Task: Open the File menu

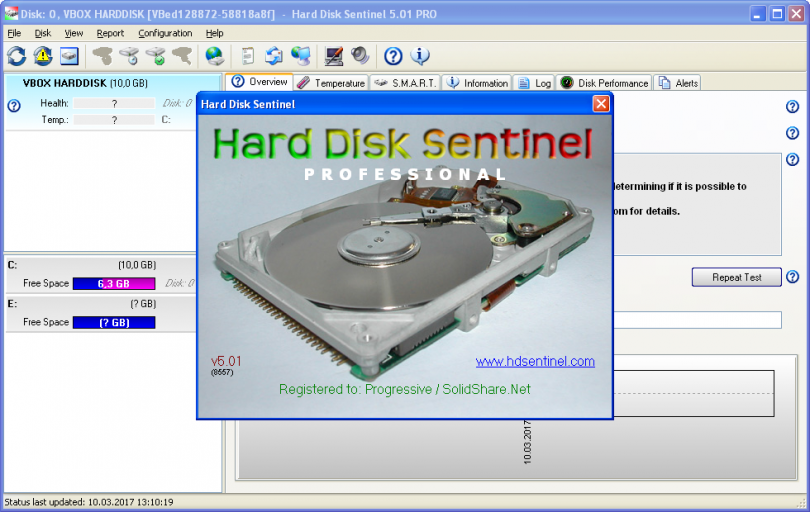Action: pos(14,33)
